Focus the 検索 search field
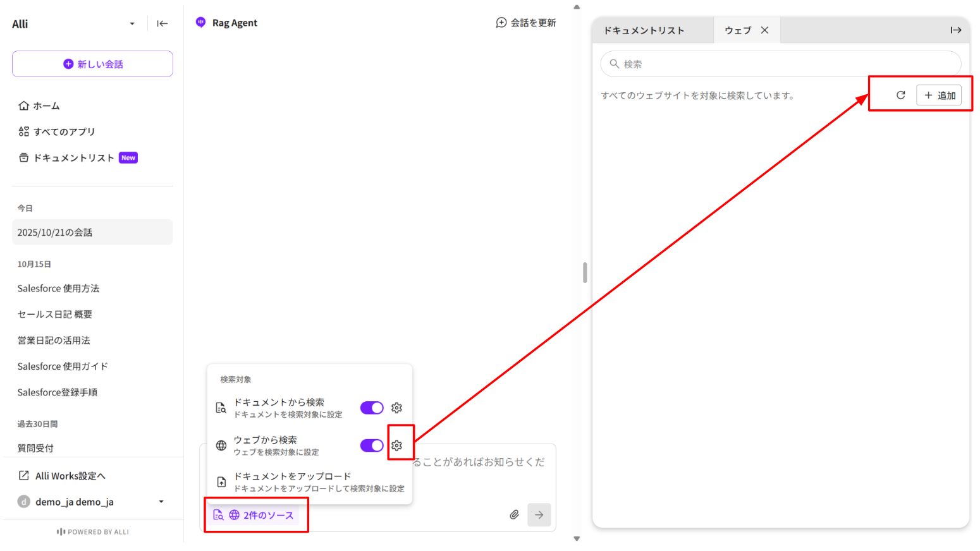 pyautogui.click(x=780, y=64)
